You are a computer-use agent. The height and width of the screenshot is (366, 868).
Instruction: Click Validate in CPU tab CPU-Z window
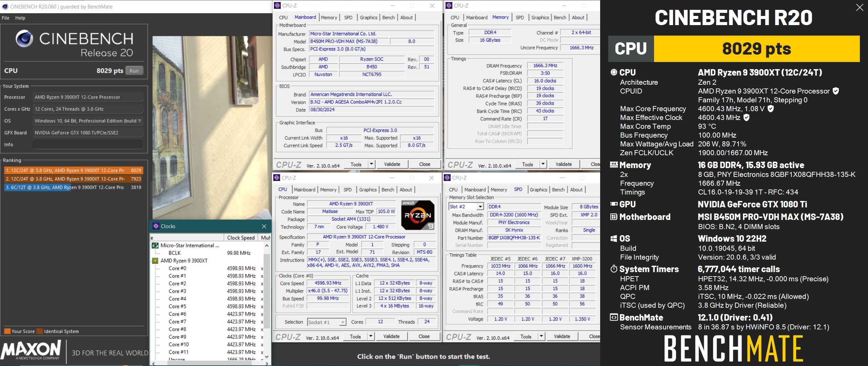(392, 337)
